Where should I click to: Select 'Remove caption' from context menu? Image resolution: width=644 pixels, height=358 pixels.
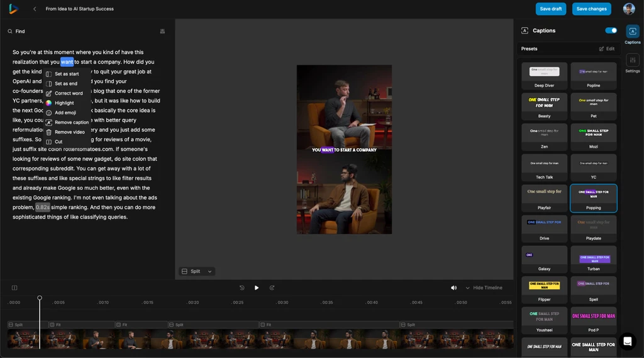pos(71,122)
